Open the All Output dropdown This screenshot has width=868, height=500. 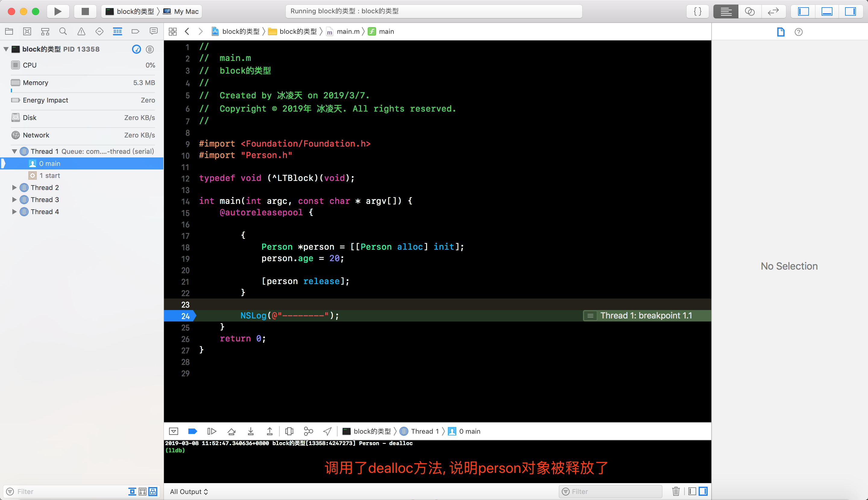coord(189,492)
